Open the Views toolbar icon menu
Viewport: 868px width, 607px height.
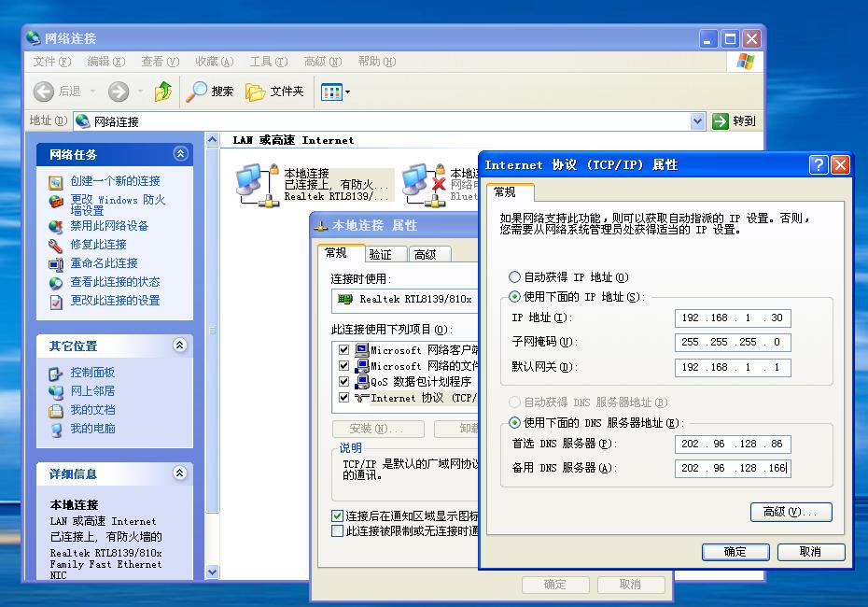coord(335,92)
